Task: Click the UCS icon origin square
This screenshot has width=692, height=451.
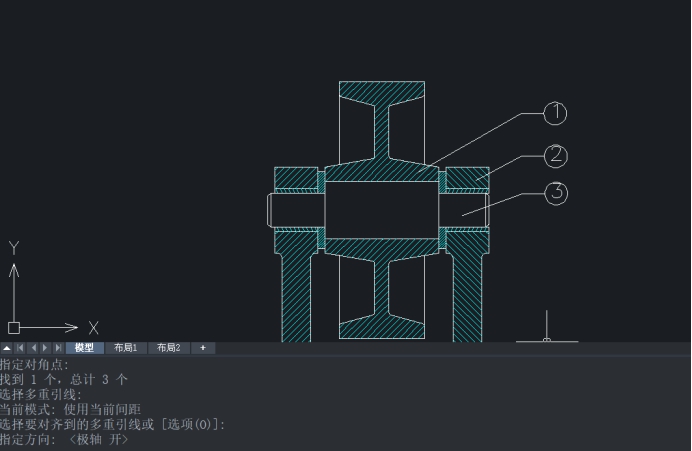Action: [x=13, y=327]
